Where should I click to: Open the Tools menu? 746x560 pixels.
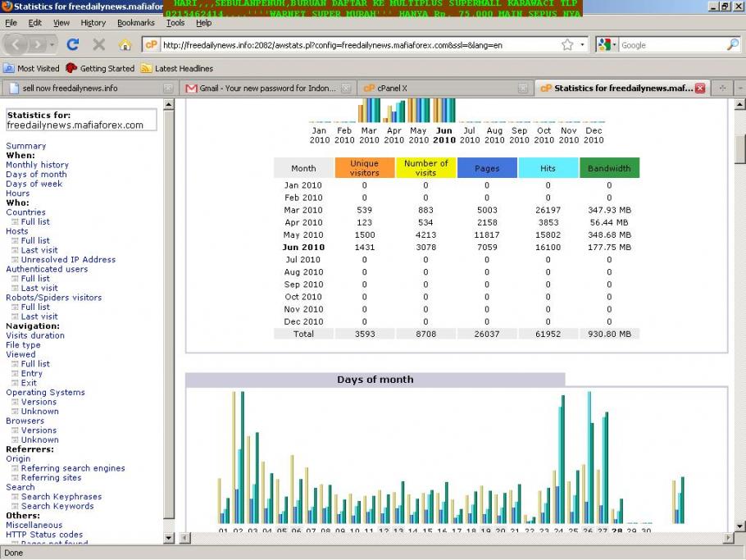175,23
